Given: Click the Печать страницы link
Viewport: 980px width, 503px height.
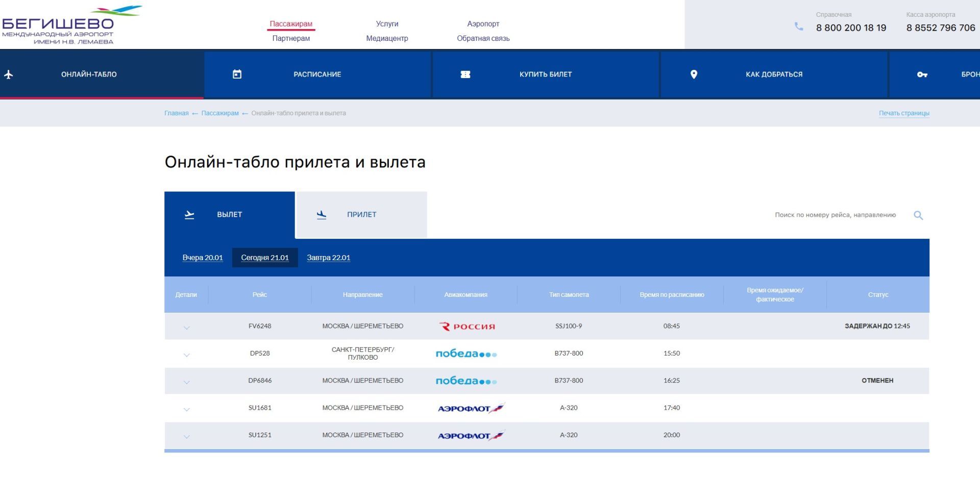Looking at the screenshot, I should 903,113.
